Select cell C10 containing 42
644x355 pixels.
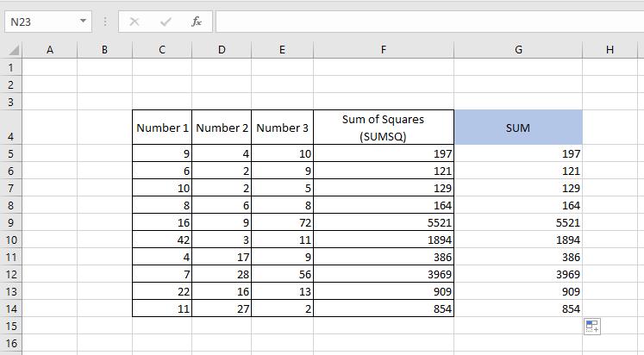(162, 240)
